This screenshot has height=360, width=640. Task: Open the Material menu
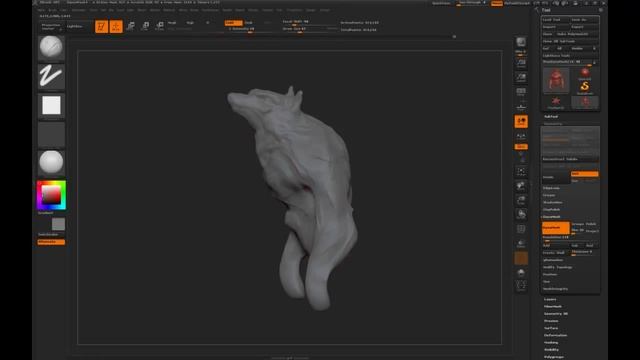tap(169, 10)
